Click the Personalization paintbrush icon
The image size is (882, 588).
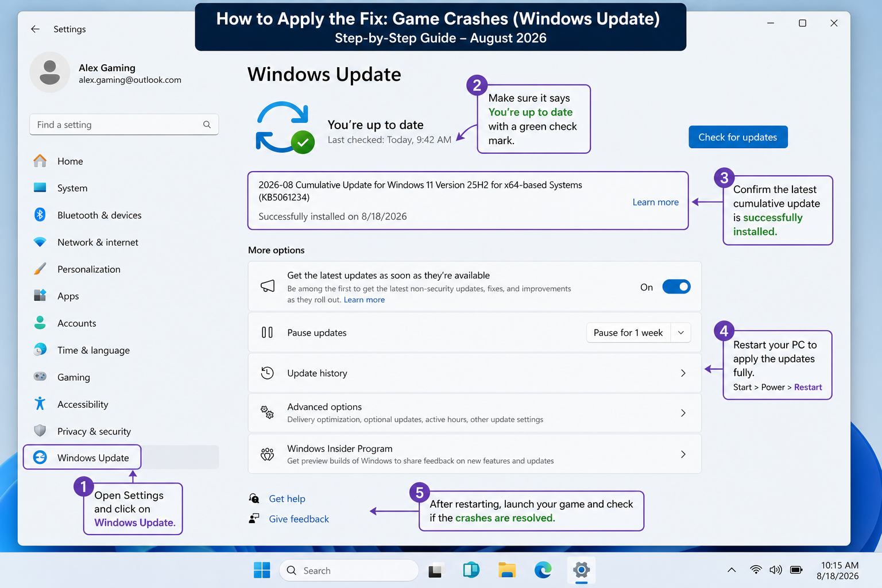[x=40, y=269]
